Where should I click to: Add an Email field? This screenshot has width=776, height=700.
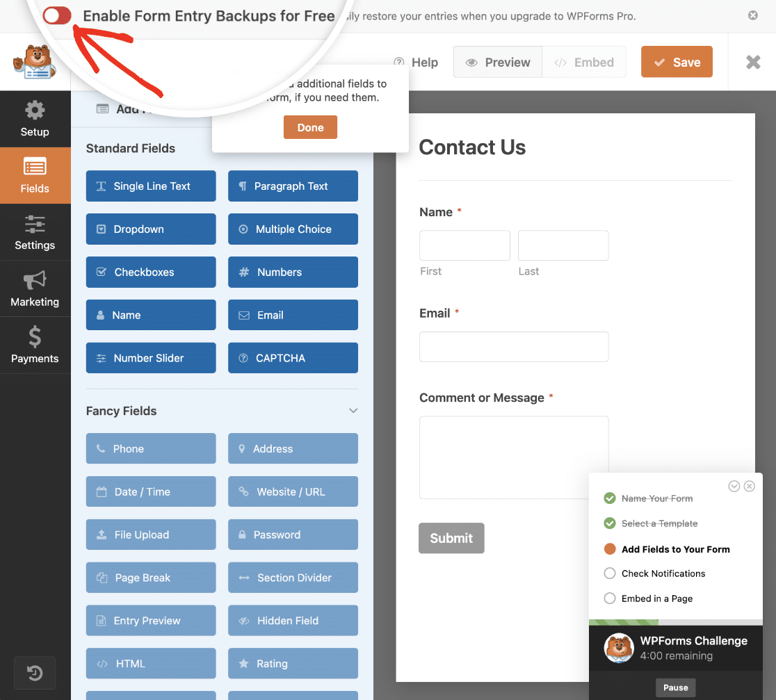click(x=293, y=315)
